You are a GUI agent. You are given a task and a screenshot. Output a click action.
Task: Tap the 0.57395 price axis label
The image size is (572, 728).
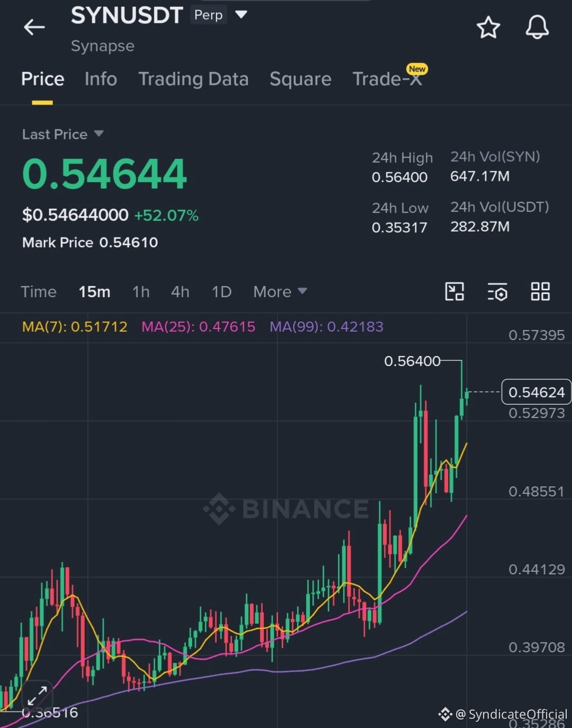537,335
